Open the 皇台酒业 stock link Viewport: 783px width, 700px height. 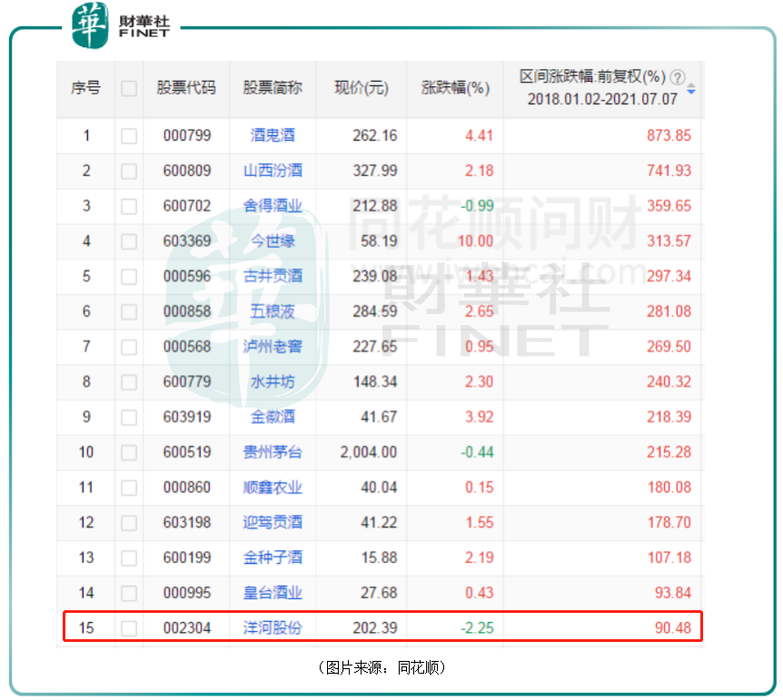click(x=273, y=593)
